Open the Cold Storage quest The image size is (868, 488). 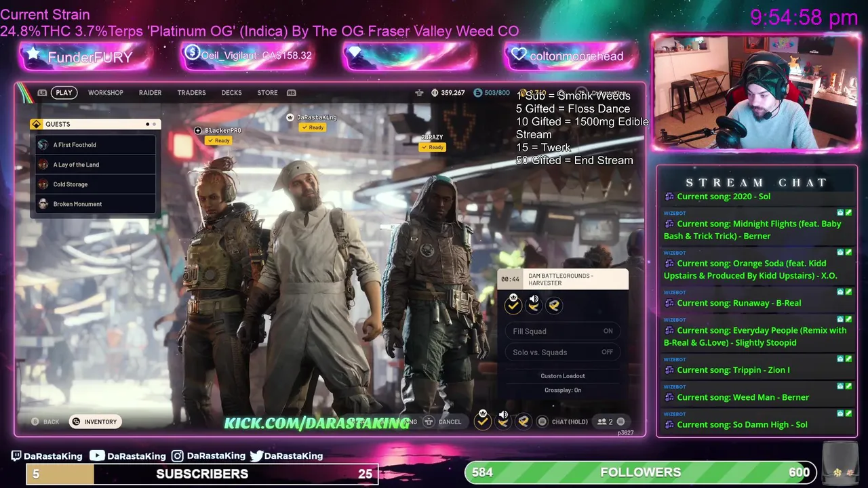point(96,184)
